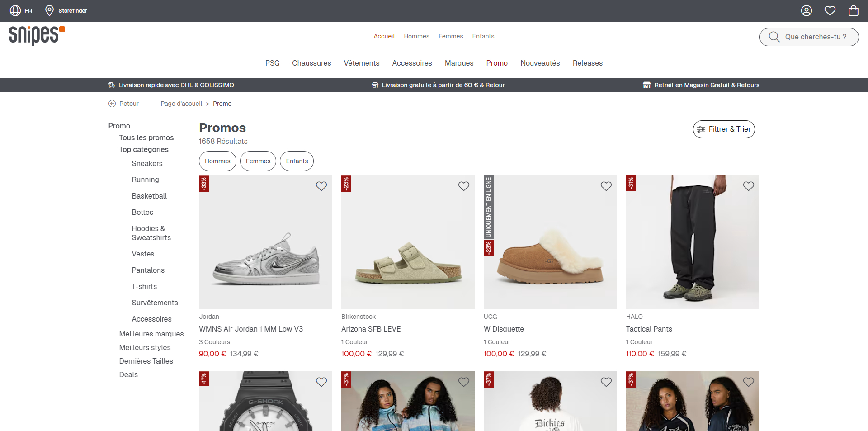Image resolution: width=868 pixels, height=431 pixels.
Task: Open the Releases menu item
Action: tap(587, 63)
